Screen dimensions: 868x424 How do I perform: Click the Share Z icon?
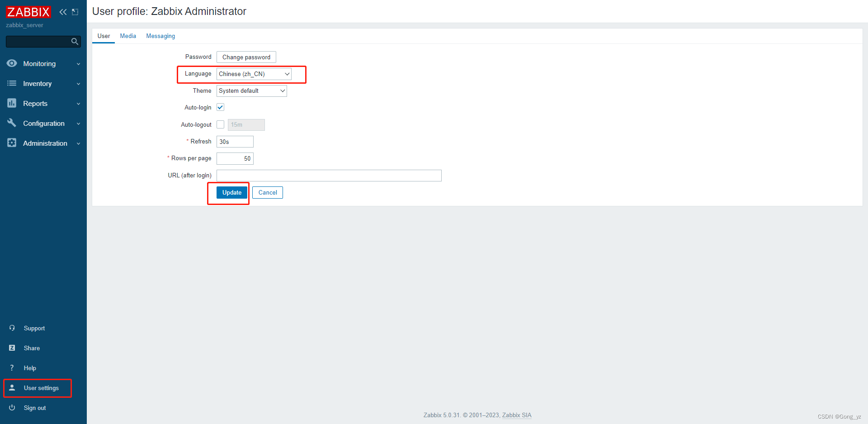coord(12,348)
